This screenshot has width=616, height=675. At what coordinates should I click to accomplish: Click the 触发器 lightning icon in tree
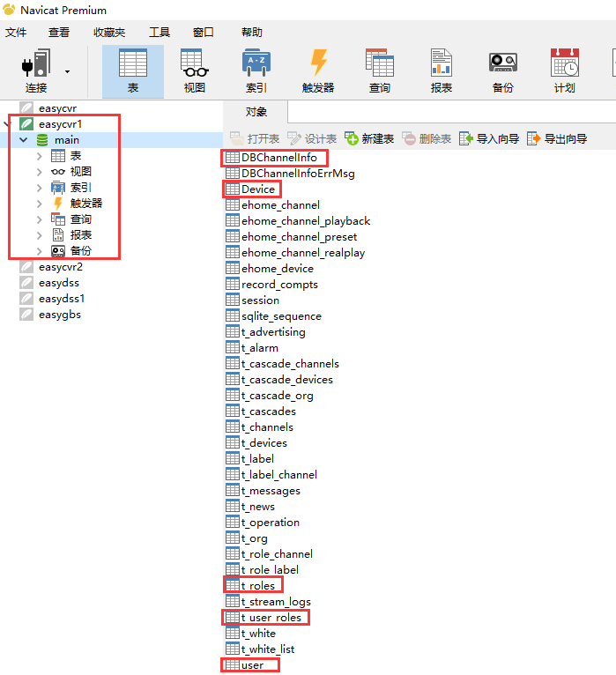[58, 204]
